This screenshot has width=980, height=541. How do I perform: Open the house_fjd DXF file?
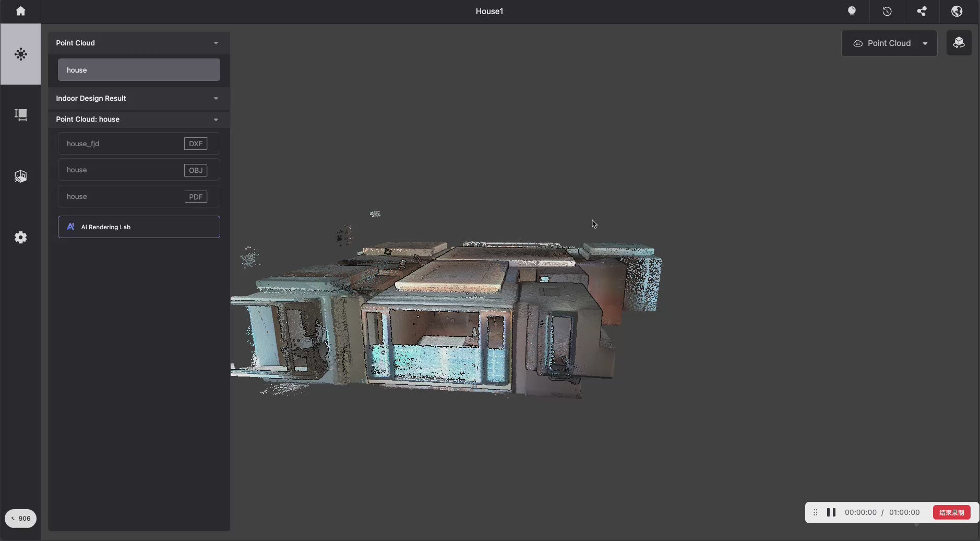[x=139, y=144]
